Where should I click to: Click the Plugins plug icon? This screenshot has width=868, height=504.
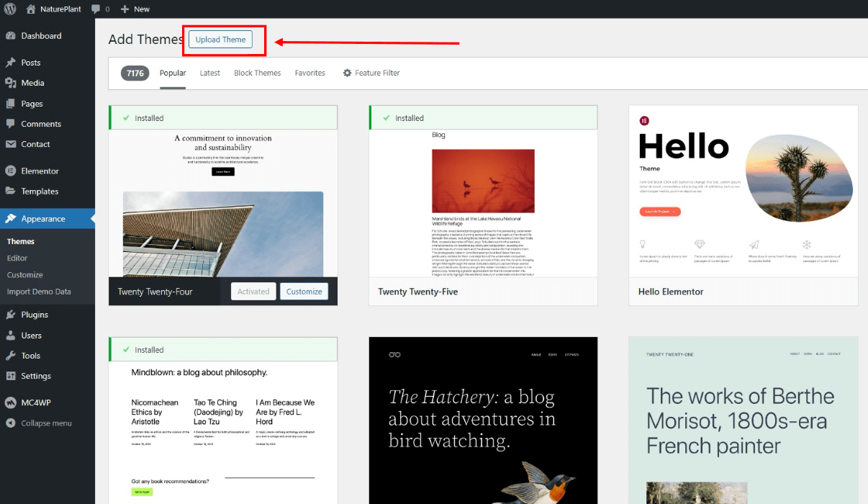coord(11,315)
